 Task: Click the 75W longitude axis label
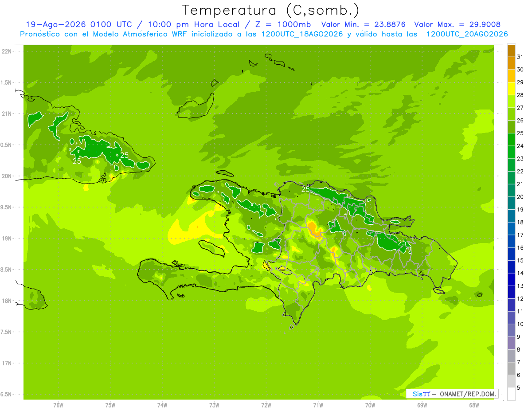pyautogui.click(x=110, y=405)
